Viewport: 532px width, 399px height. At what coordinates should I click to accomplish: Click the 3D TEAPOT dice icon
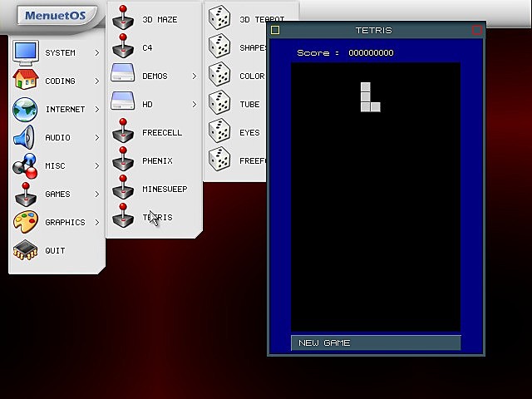219,17
